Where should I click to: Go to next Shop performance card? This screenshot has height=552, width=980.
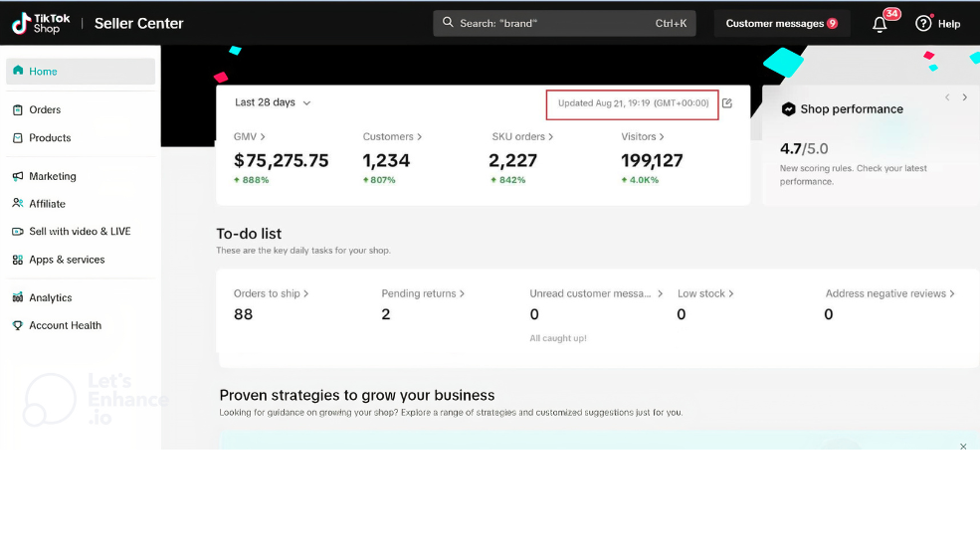[x=964, y=97]
